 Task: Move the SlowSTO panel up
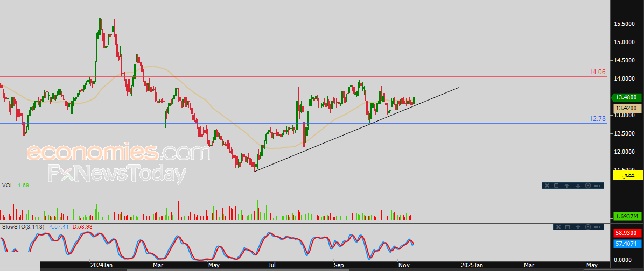(x=578, y=227)
